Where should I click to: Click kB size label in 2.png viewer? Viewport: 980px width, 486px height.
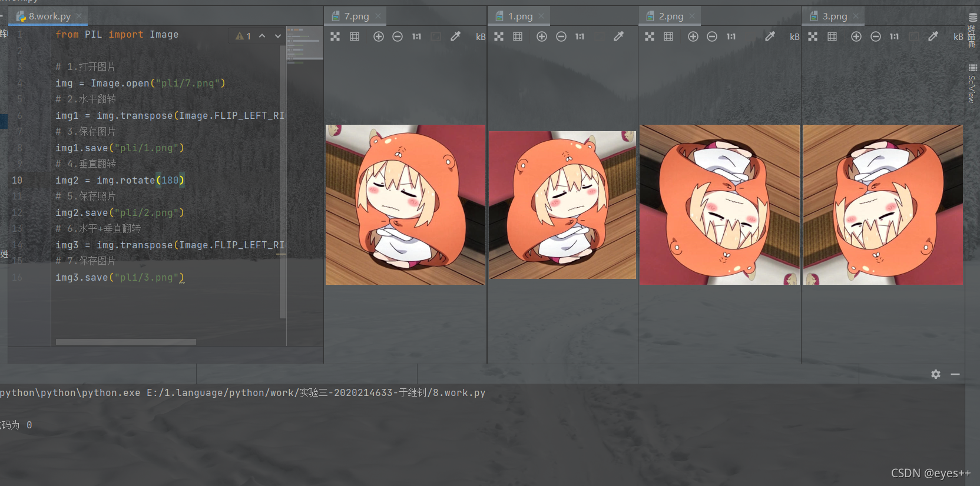coord(794,36)
